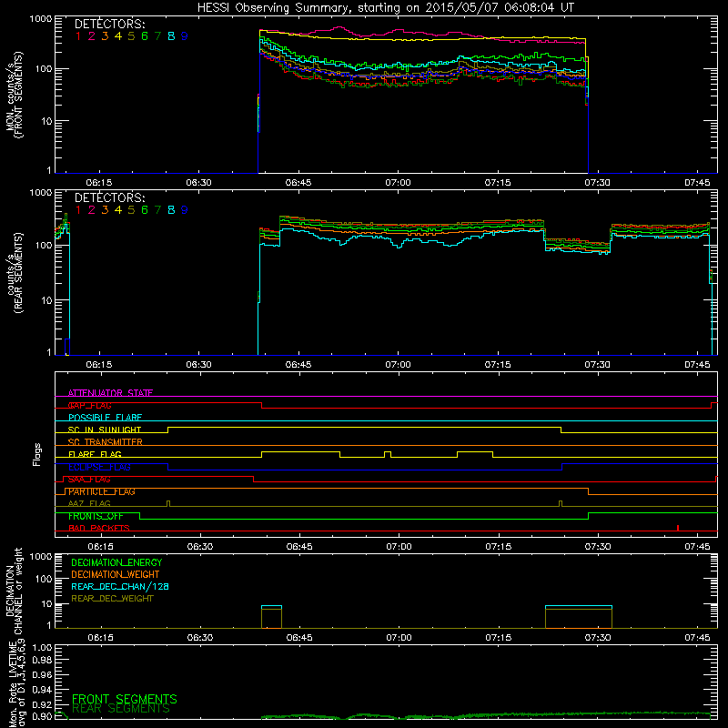Click the FRONTS_OFF flag label

click(96, 516)
